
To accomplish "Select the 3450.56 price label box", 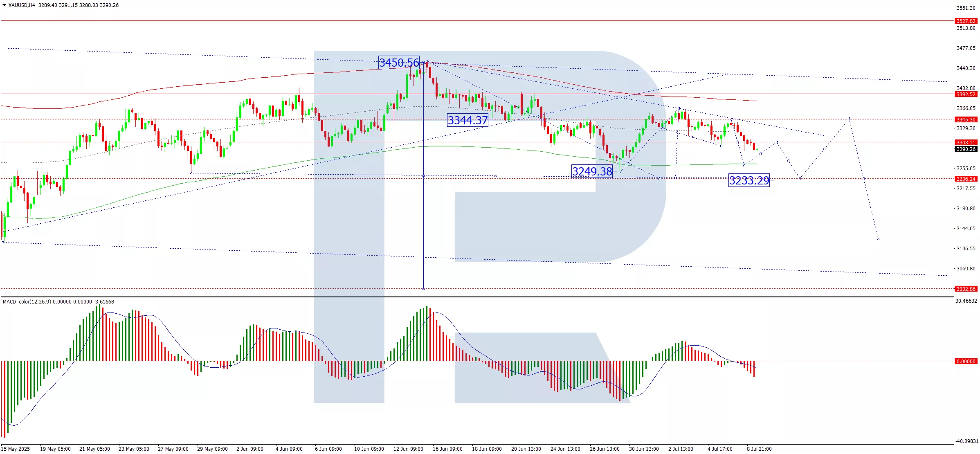I will pos(399,63).
